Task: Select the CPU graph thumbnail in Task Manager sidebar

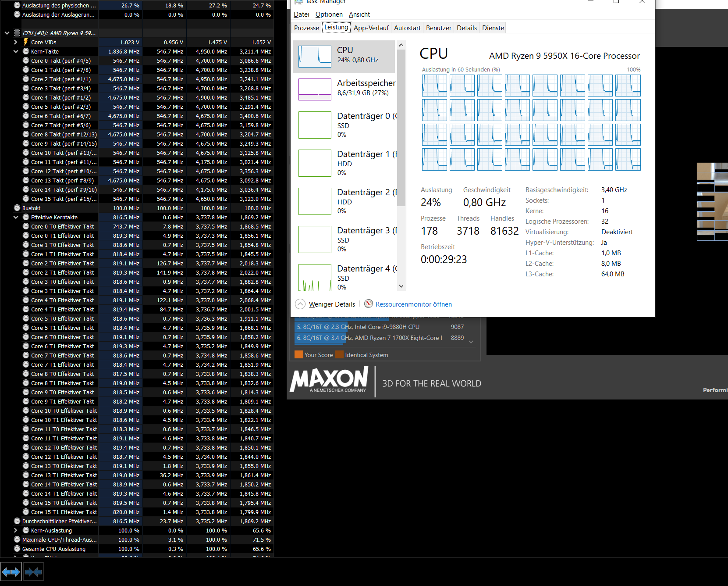Action: click(315, 57)
